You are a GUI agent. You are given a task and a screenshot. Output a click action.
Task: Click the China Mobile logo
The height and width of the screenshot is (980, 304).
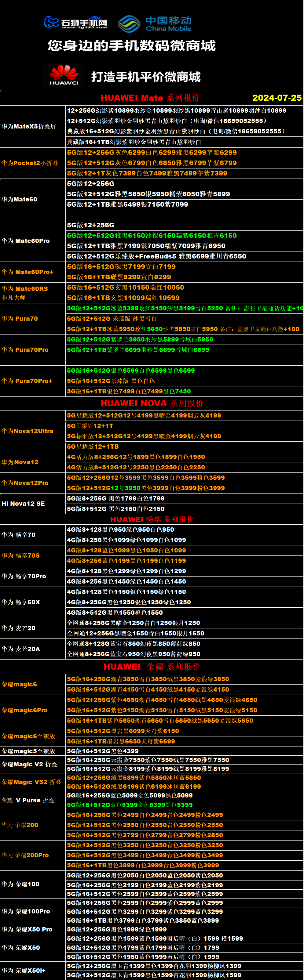coord(155,24)
